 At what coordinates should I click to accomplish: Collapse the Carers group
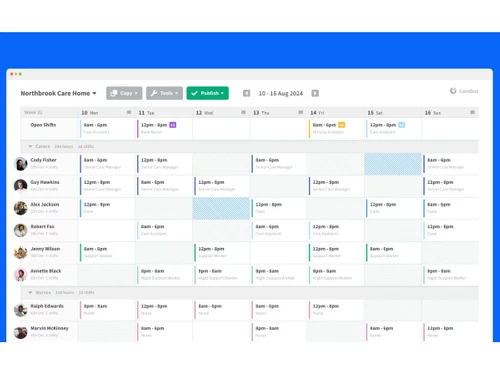[30, 146]
